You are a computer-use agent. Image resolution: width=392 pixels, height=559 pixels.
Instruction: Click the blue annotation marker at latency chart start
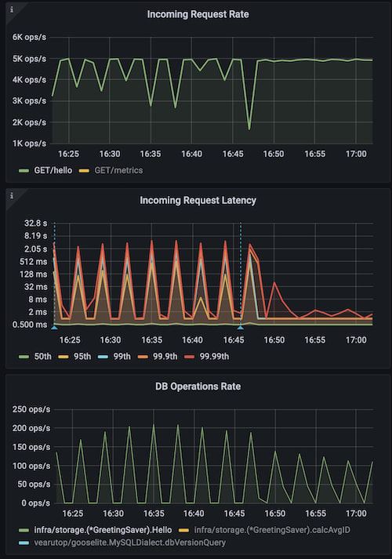click(54, 327)
